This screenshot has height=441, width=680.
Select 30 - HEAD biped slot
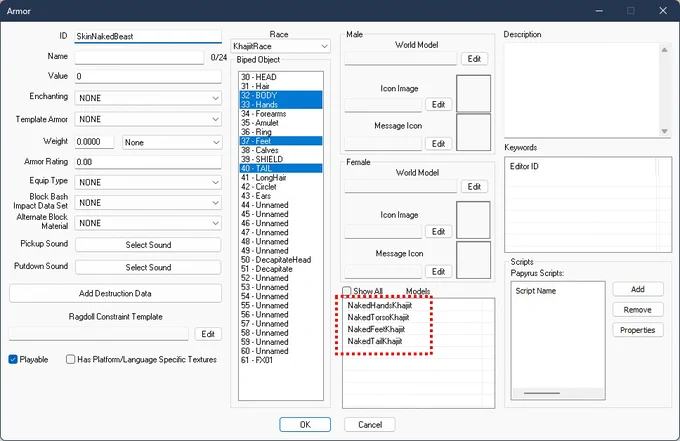click(x=281, y=77)
